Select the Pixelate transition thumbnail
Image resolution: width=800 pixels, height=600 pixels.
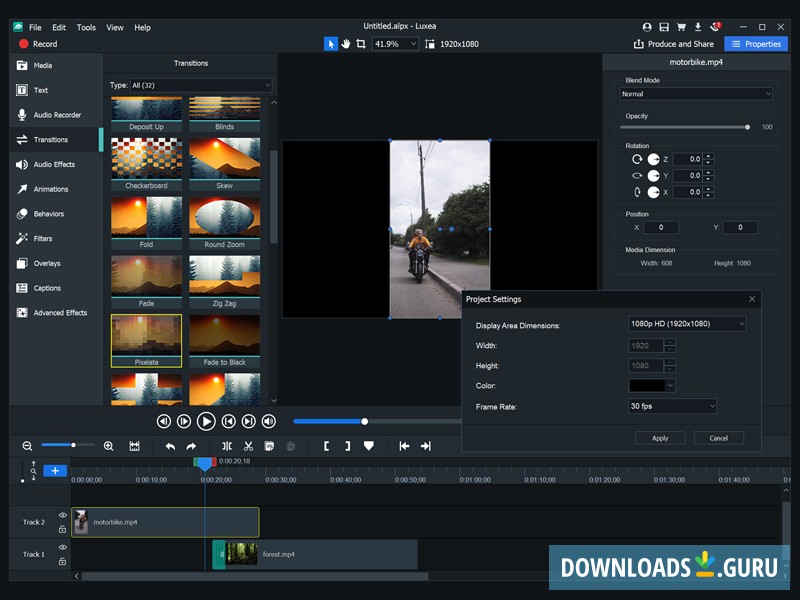coord(146,338)
